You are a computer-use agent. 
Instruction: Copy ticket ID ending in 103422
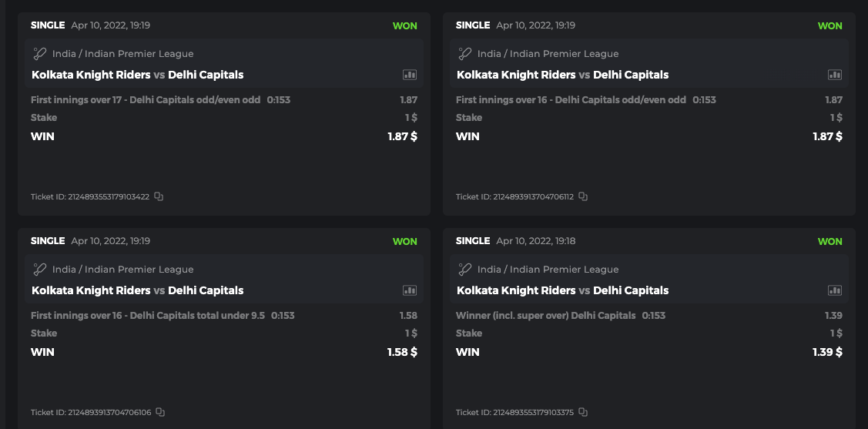(x=159, y=196)
